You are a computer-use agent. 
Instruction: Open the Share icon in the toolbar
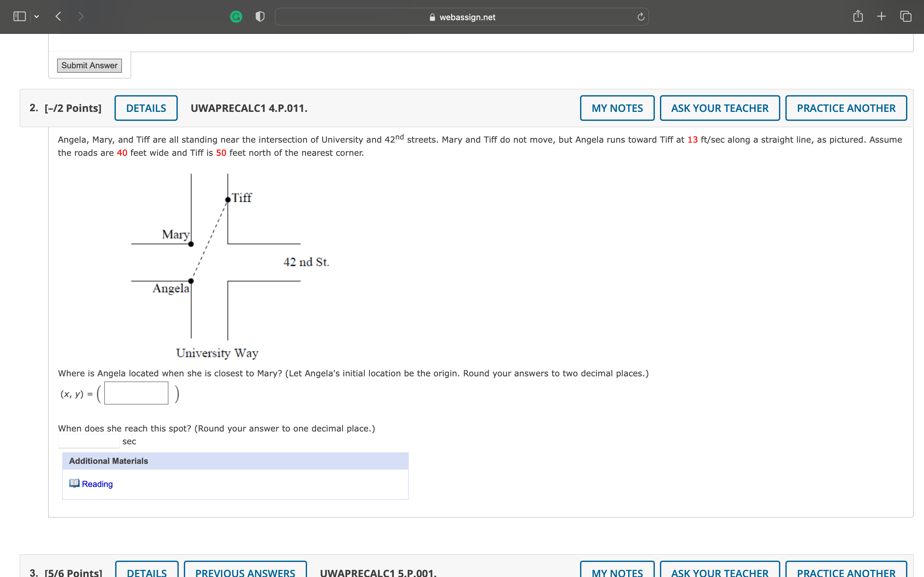pos(858,16)
